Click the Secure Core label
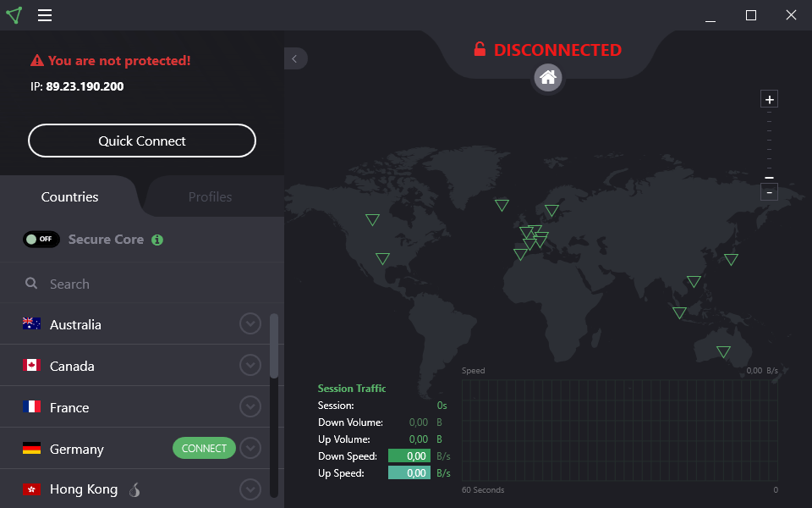The width and height of the screenshot is (812, 508). click(107, 240)
